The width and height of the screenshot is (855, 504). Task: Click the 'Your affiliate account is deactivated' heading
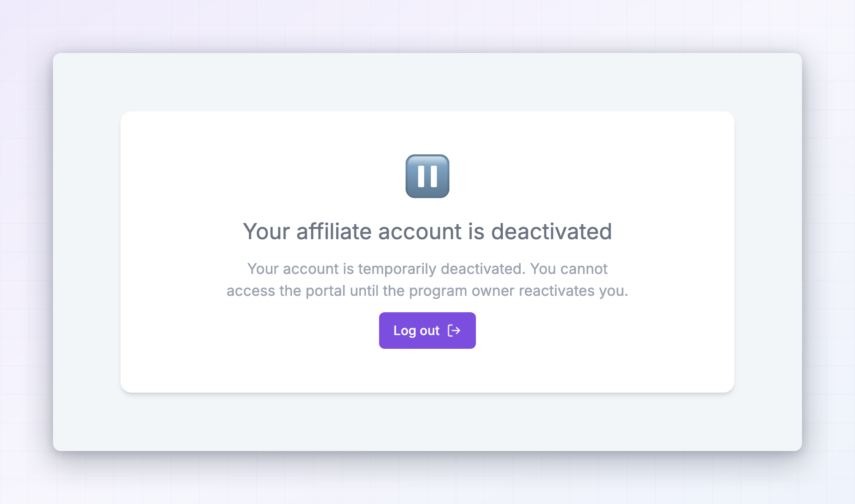point(427,231)
